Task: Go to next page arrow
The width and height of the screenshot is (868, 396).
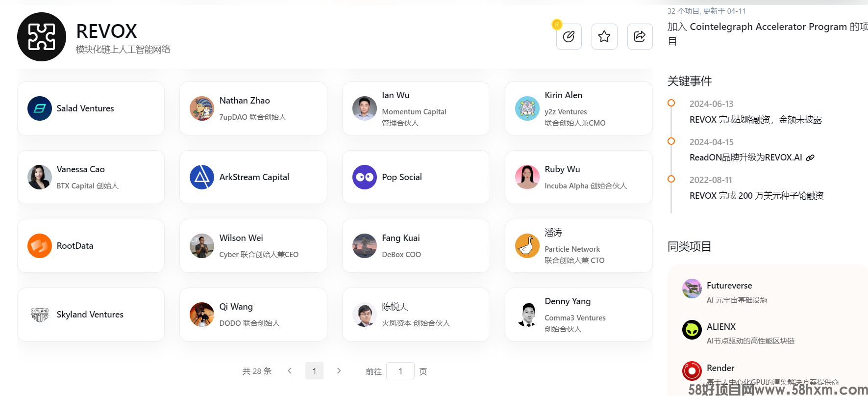Action: pos(339,371)
